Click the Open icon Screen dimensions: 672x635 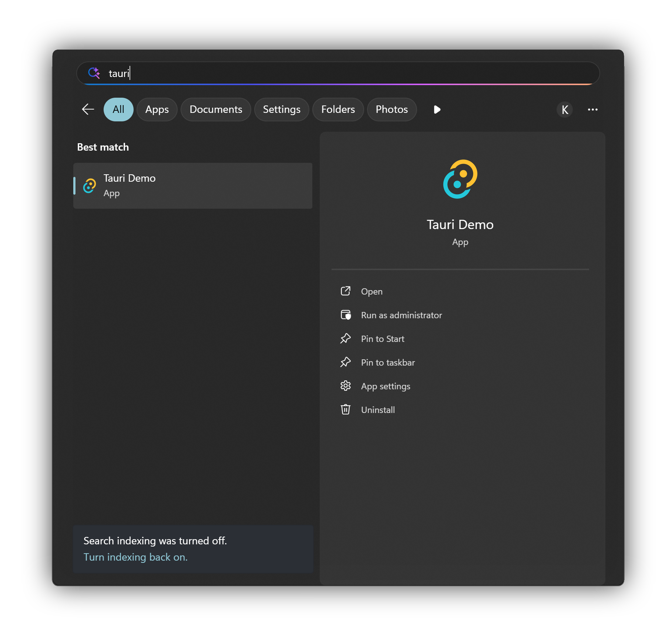coord(345,291)
